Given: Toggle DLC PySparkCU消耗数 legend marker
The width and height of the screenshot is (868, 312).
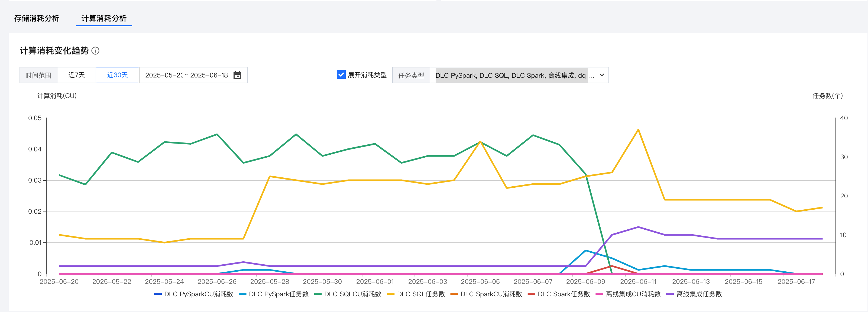Looking at the screenshot, I should (158, 294).
